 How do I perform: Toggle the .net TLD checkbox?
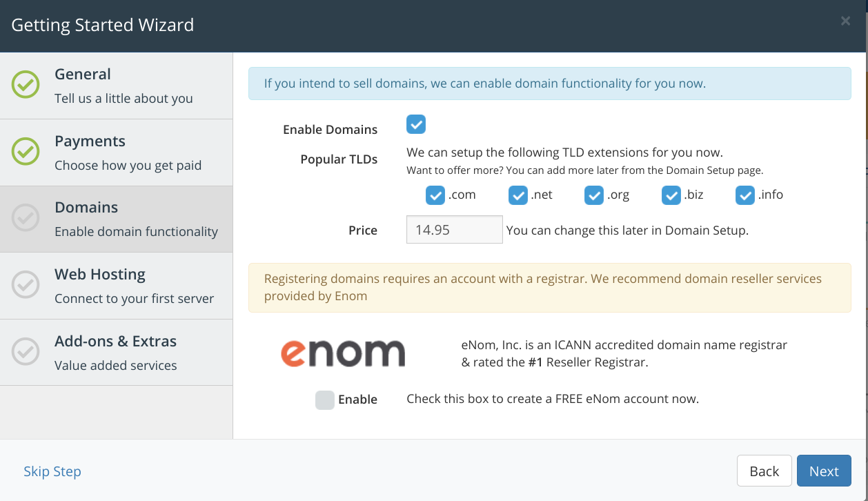(x=518, y=195)
